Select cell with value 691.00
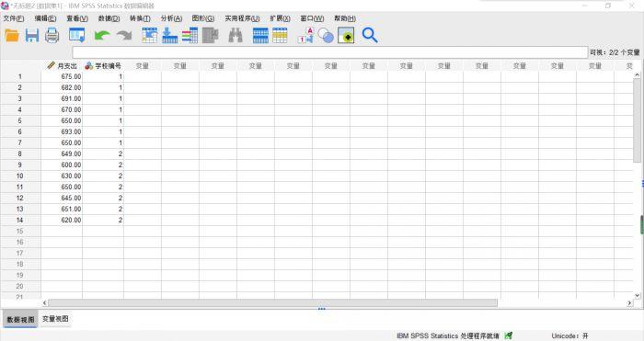This screenshot has width=644, height=341. 62,98
